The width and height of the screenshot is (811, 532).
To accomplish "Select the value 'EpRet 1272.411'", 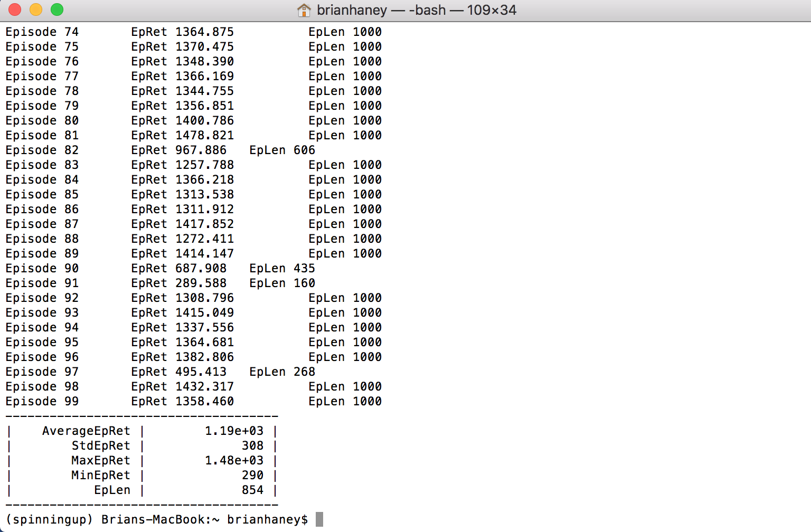I will pos(183,239).
